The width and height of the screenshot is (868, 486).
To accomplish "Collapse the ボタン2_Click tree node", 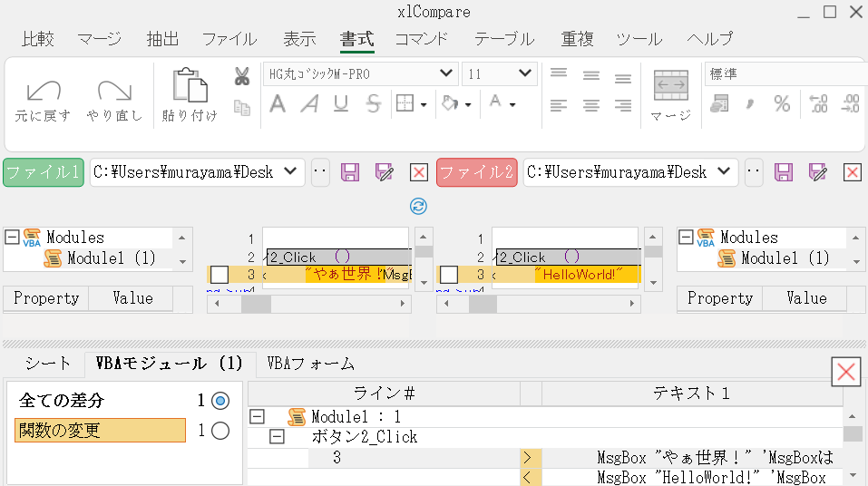I will click(278, 437).
